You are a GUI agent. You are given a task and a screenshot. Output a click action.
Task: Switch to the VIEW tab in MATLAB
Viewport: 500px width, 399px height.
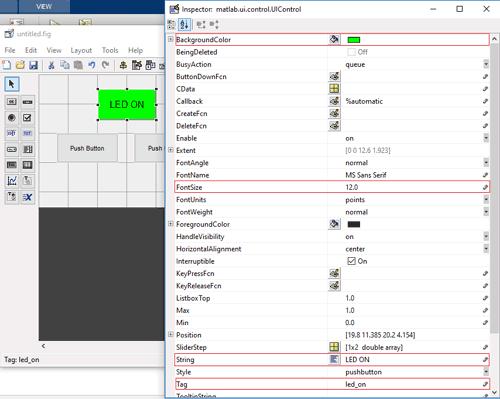pyautogui.click(x=44, y=6)
